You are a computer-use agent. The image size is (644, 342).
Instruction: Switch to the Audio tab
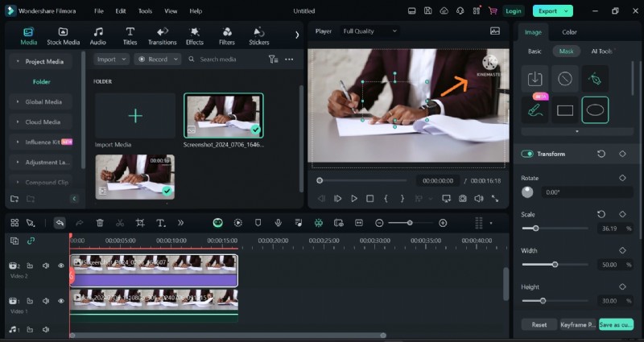97,36
